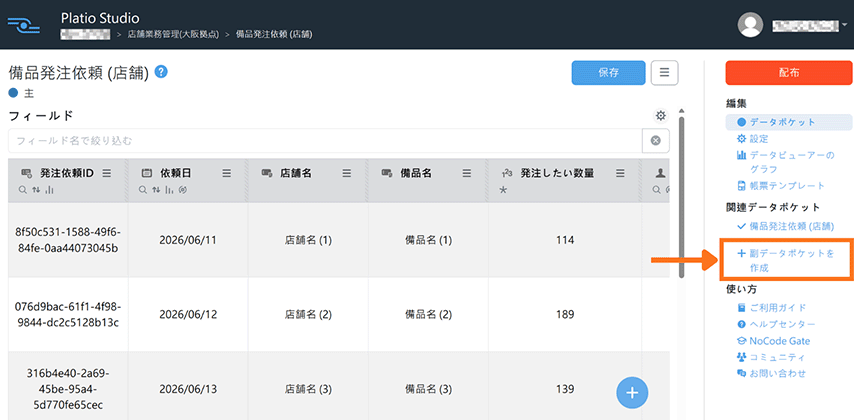The width and height of the screenshot is (854, 420).
Task: Open the 備品名 column menu icon
Action: coord(467,173)
